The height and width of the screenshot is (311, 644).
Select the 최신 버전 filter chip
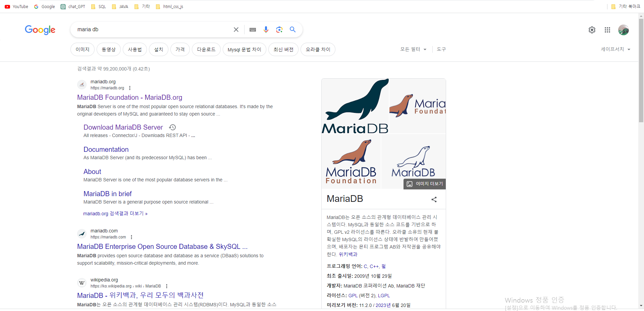tap(283, 49)
